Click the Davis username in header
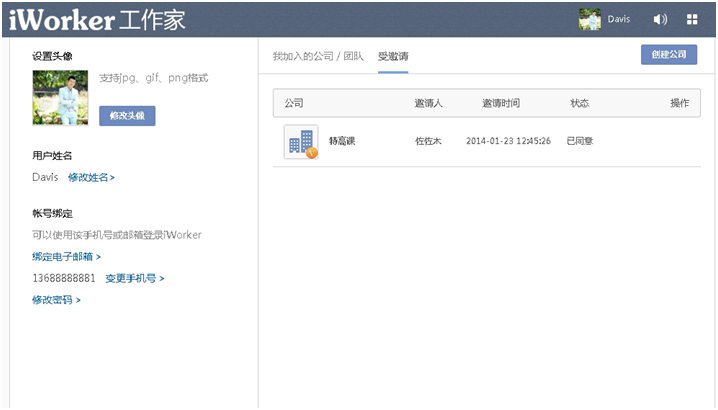 pyautogui.click(x=619, y=19)
